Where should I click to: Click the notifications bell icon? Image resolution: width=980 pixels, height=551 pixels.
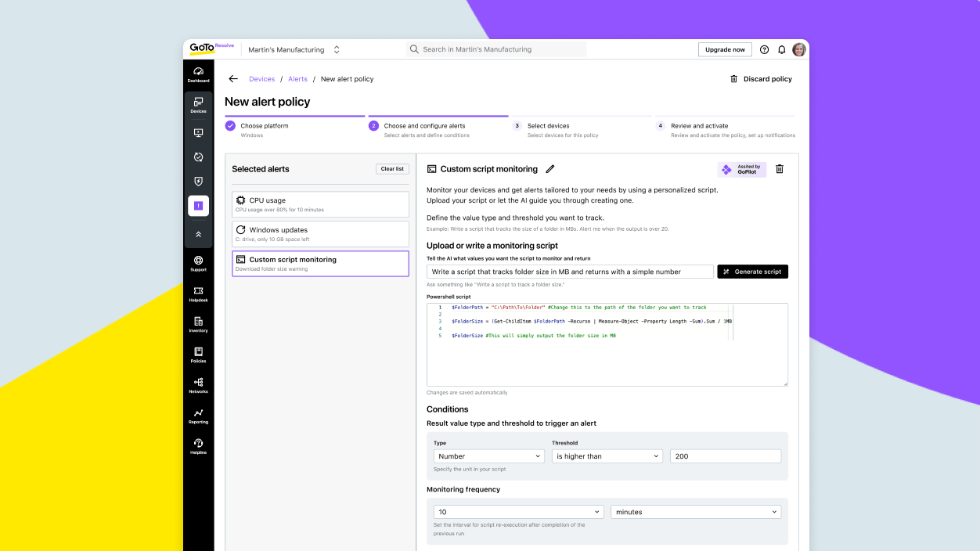point(781,49)
